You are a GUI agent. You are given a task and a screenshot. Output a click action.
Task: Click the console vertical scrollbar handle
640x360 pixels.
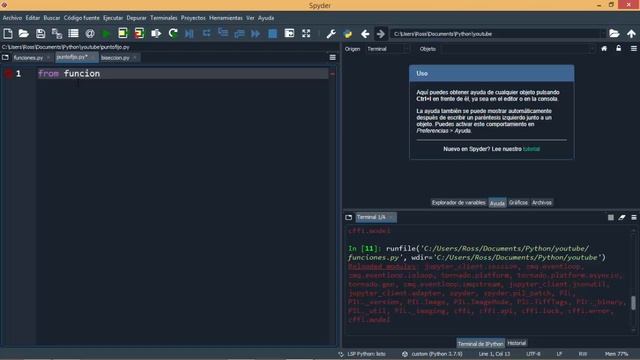point(633,303)
